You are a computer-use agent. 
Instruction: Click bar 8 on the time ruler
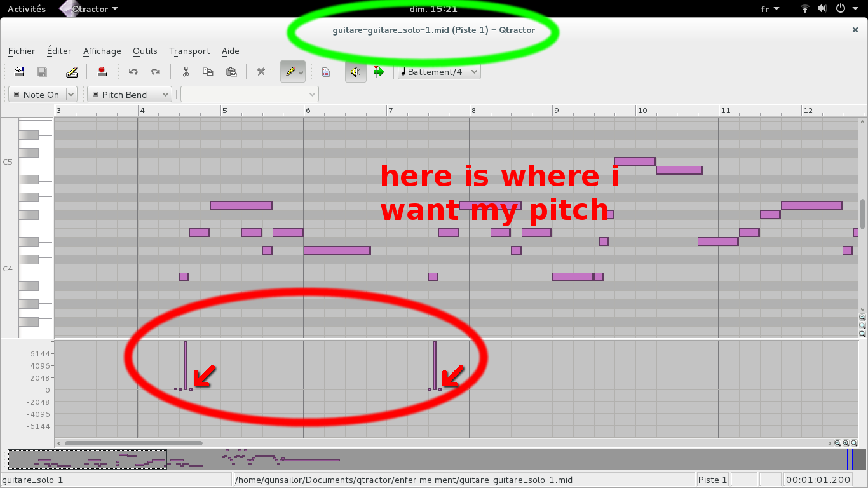[x=473, y=111]
